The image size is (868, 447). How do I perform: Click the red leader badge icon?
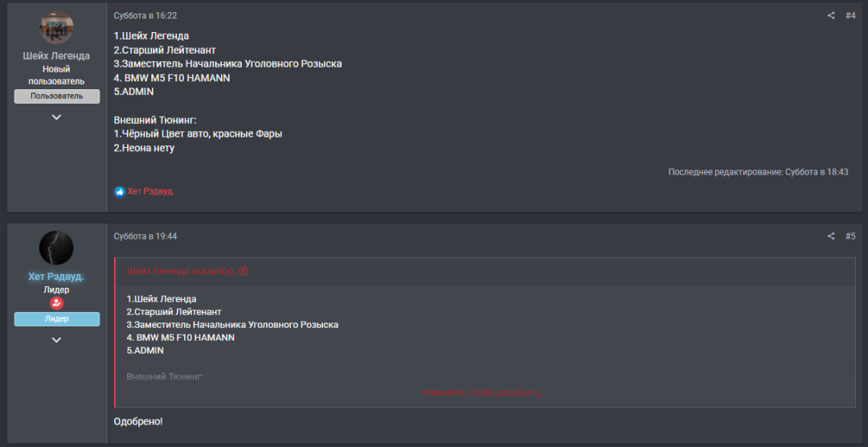coord(56,303)
